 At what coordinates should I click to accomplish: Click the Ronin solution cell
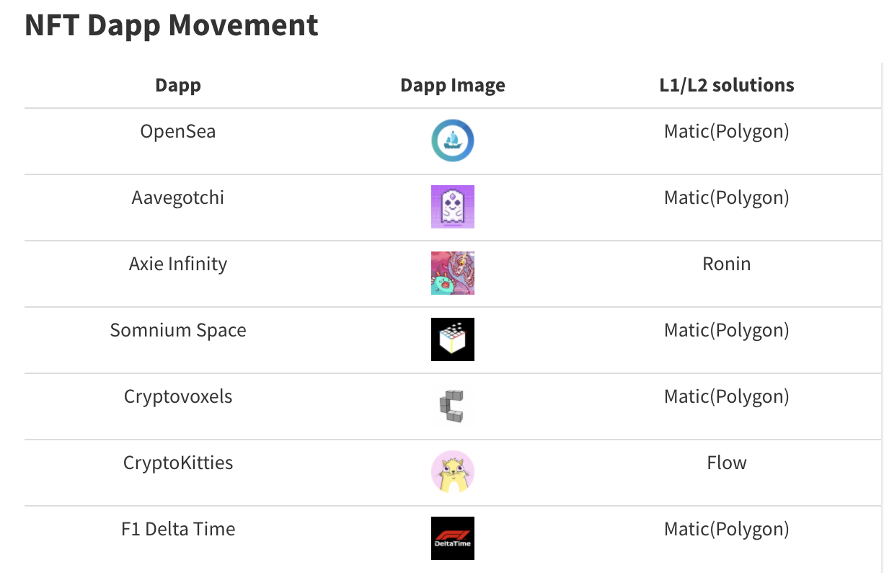pos(726,264)
